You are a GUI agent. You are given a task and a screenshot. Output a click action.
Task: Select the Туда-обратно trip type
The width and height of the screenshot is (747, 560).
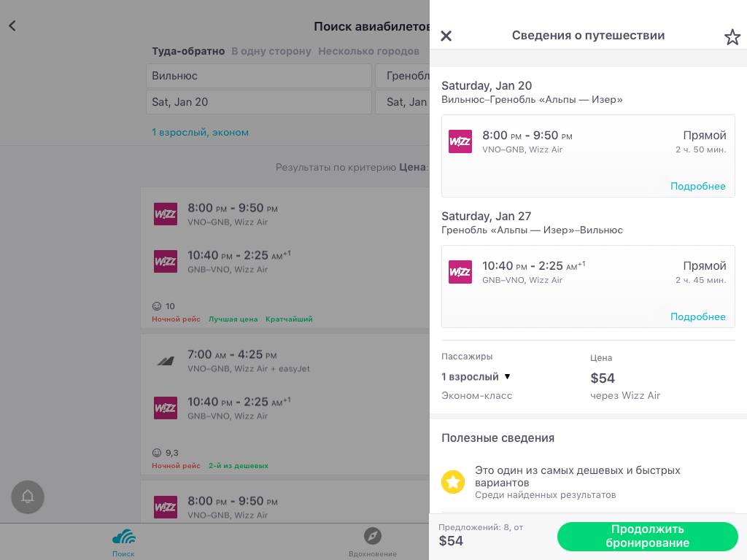188,52
